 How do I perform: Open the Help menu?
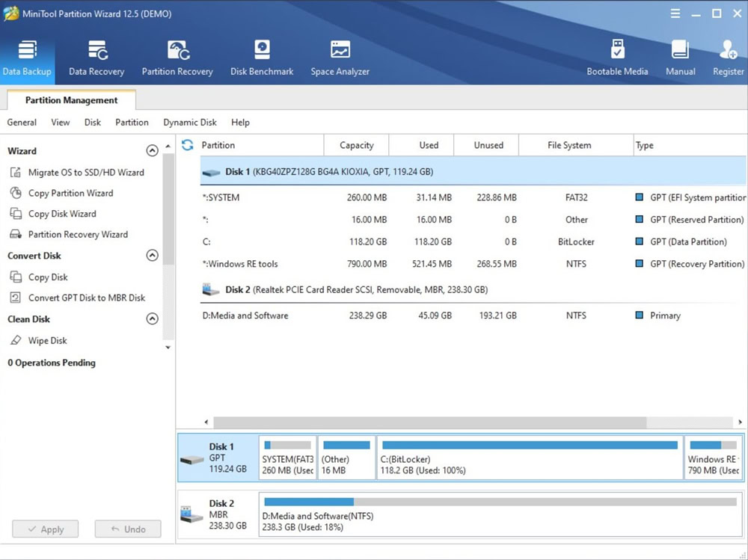240,122
